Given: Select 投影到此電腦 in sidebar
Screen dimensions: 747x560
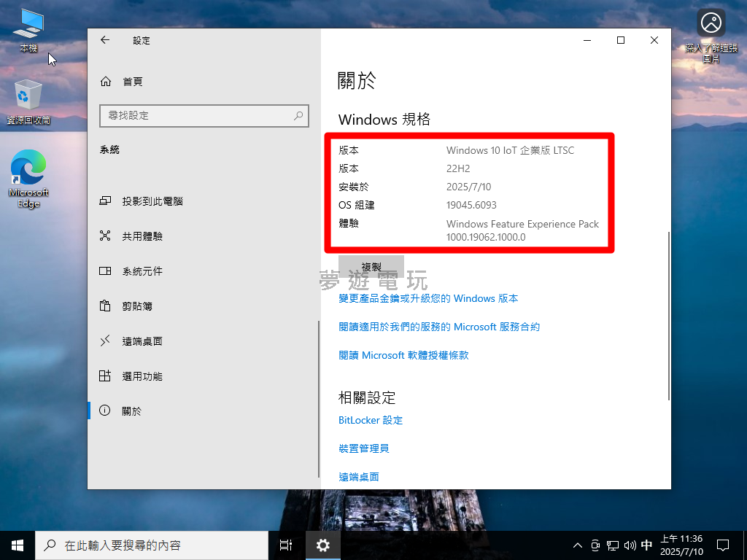Looking at the screenshot, I should pyautogui.click(x=152, y=201).
